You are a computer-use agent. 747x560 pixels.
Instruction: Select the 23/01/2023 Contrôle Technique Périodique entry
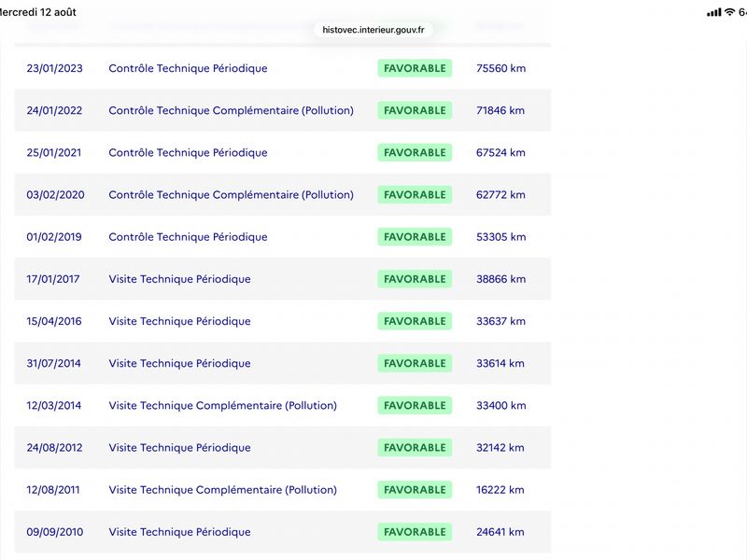283,68
